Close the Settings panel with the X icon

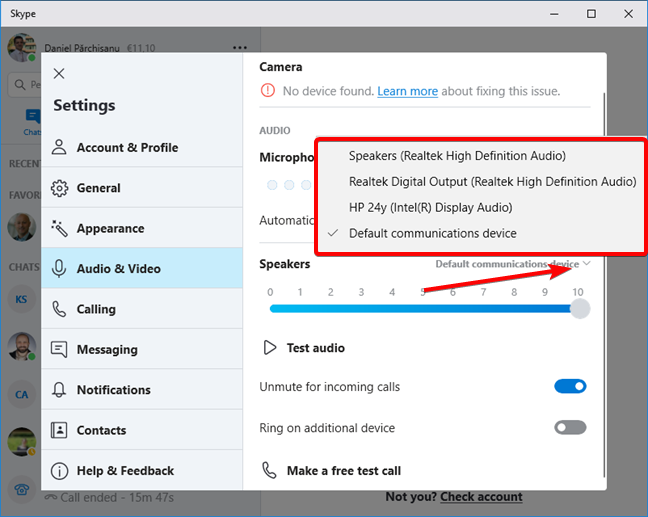click(59, 74)
